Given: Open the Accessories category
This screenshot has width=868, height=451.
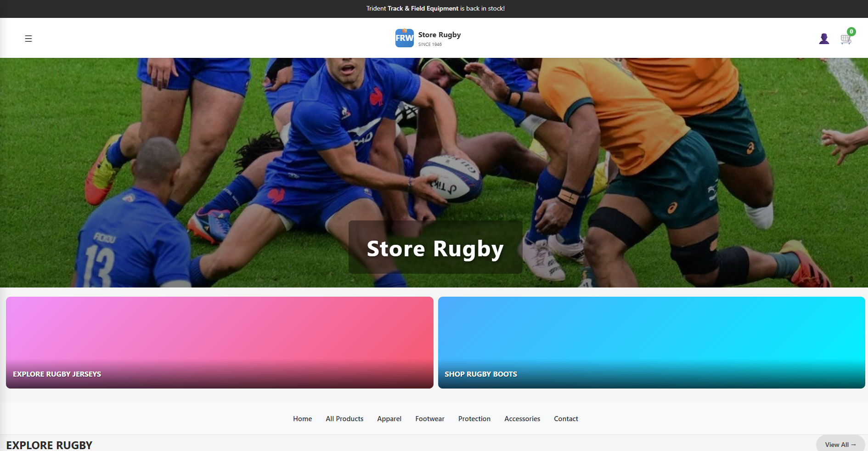Looking at the screenshot, I should 522,419.
